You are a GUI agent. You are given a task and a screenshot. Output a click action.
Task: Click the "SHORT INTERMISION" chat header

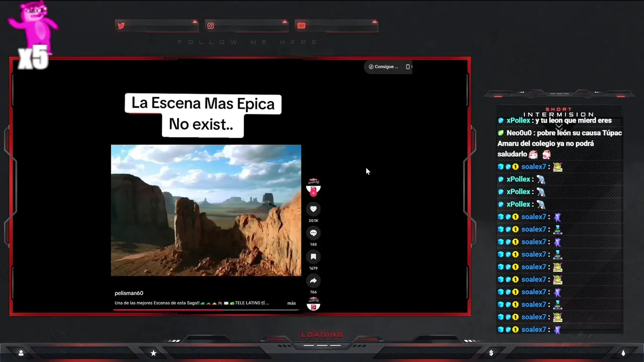(558, 112)
